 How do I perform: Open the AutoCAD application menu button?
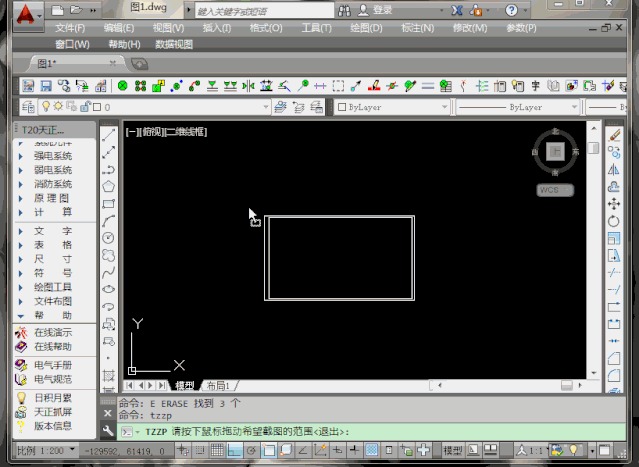tap(28, 15)
